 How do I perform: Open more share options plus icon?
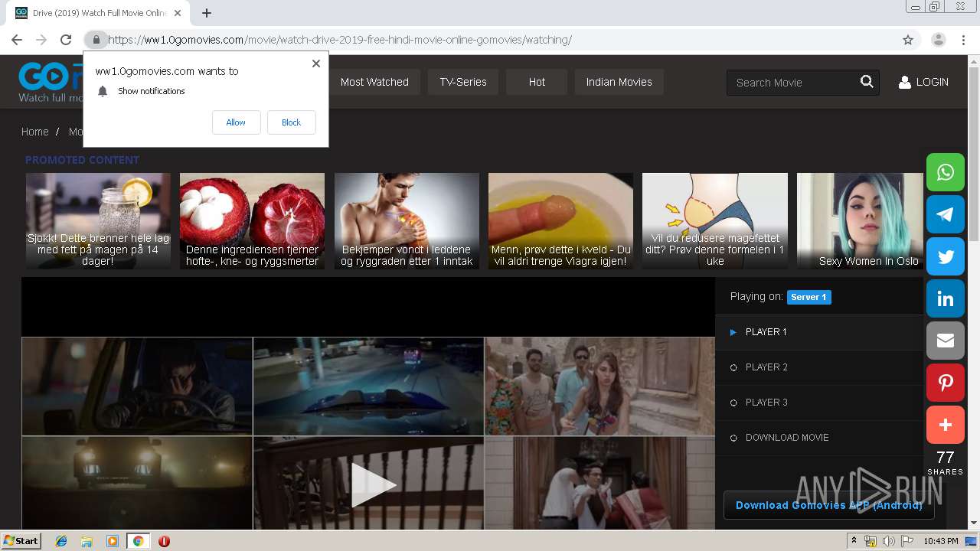pos(946,425)
